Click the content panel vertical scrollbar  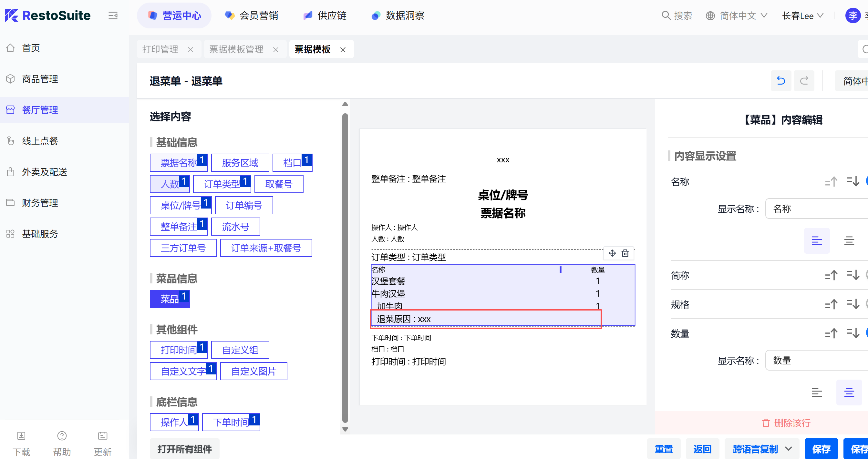click(x=345, y=268)
